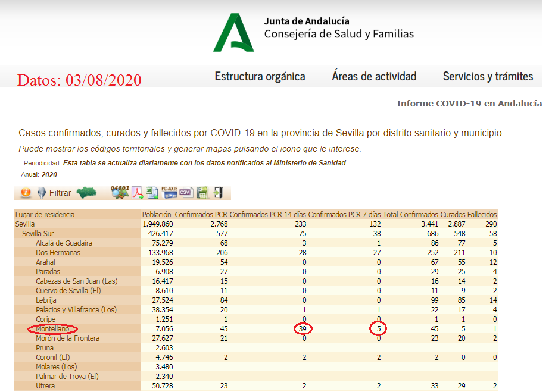Click the Utrera row label
The width and height of the screenshot is (555, 392).
tap(46, 386)
